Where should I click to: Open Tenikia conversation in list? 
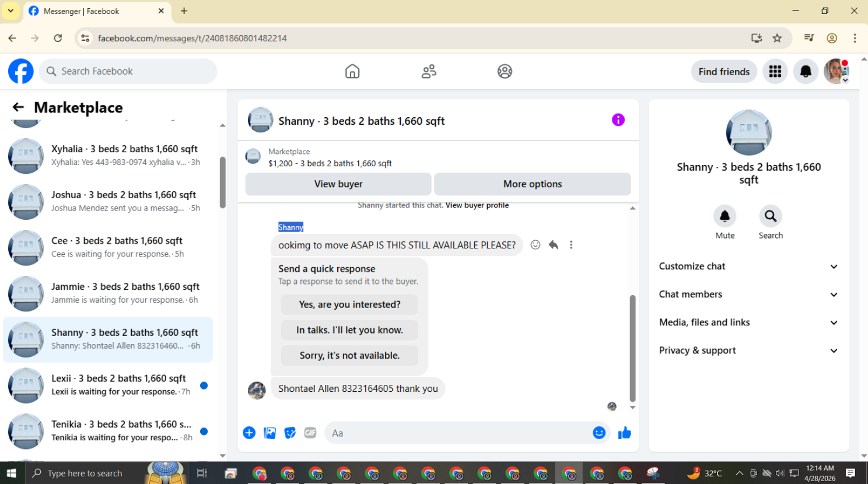tap(108, 431)
